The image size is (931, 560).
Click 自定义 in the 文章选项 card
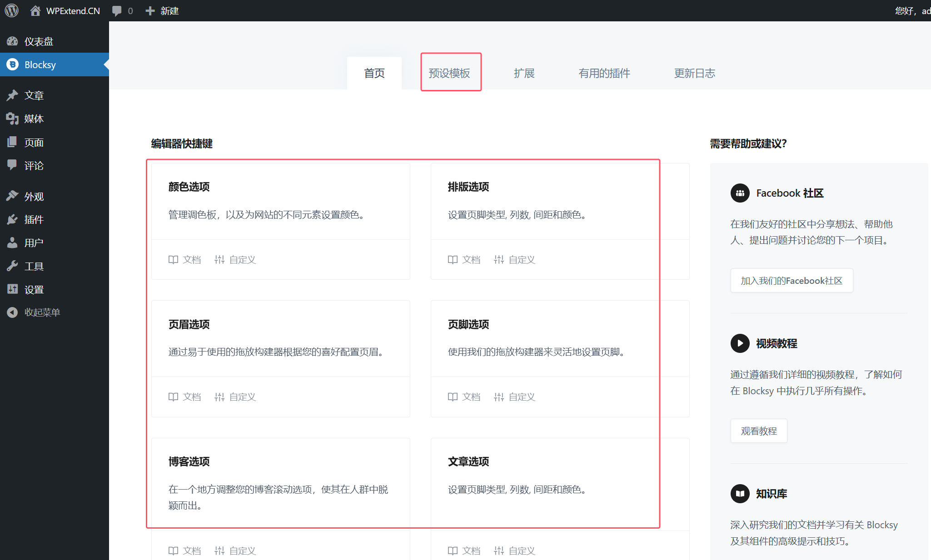tap(515, 551)
